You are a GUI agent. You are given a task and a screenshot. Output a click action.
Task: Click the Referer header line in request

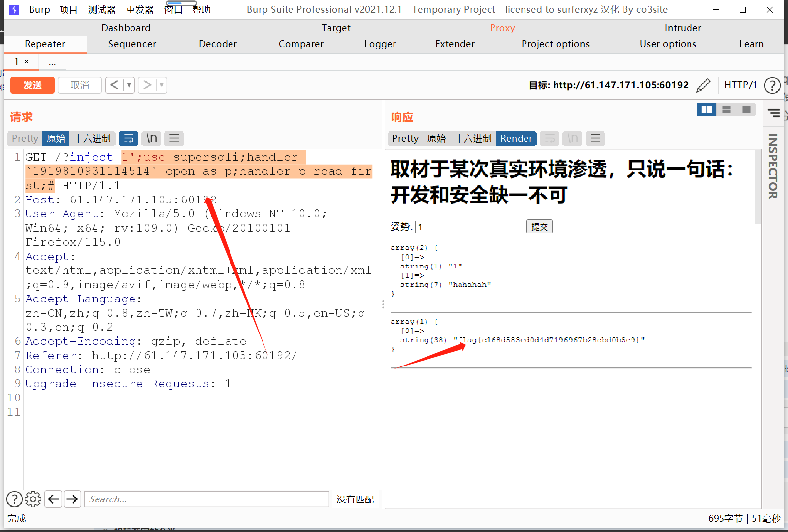pos(161,356)
